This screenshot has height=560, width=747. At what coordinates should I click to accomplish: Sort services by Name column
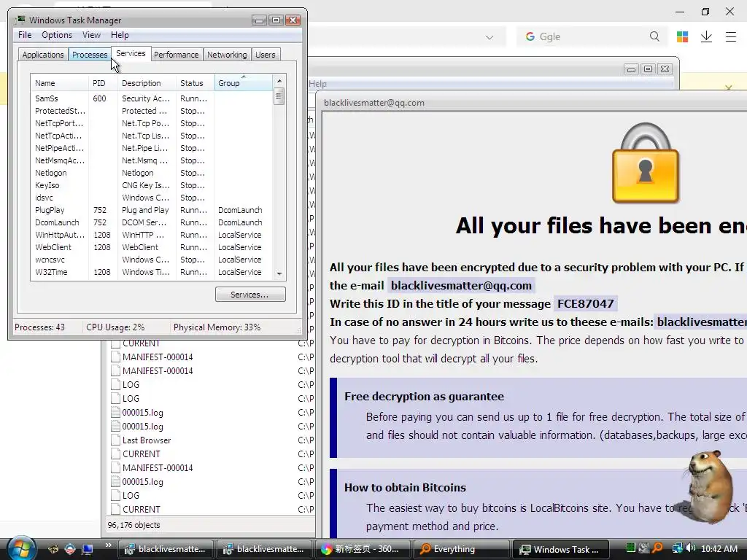[x=60, y=83]
